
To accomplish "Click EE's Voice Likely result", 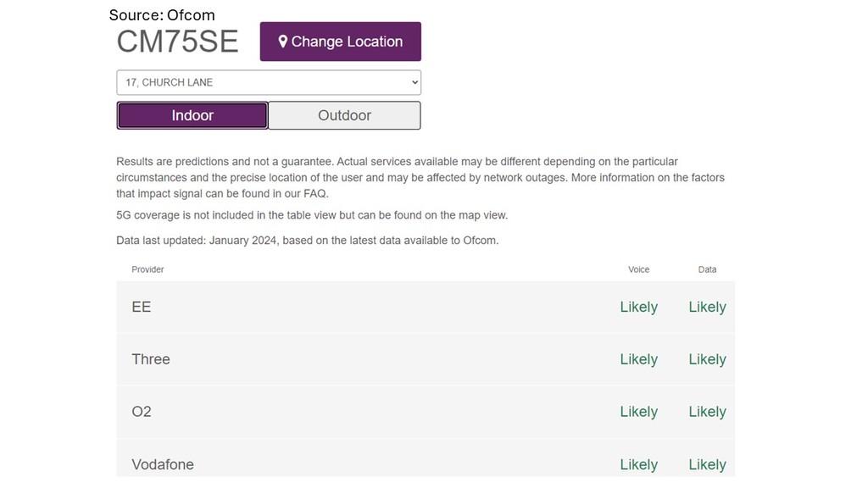I will pos(639,307).
